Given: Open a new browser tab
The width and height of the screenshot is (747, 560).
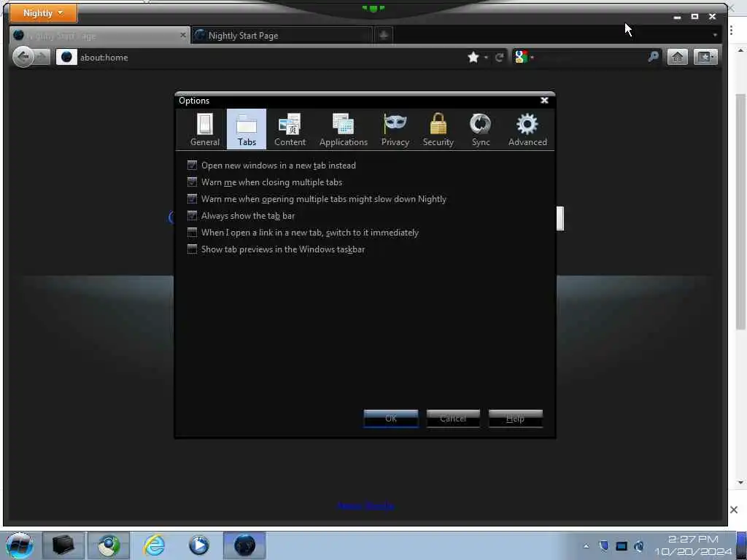Looking at the screenshot, I should coord(384,35).
